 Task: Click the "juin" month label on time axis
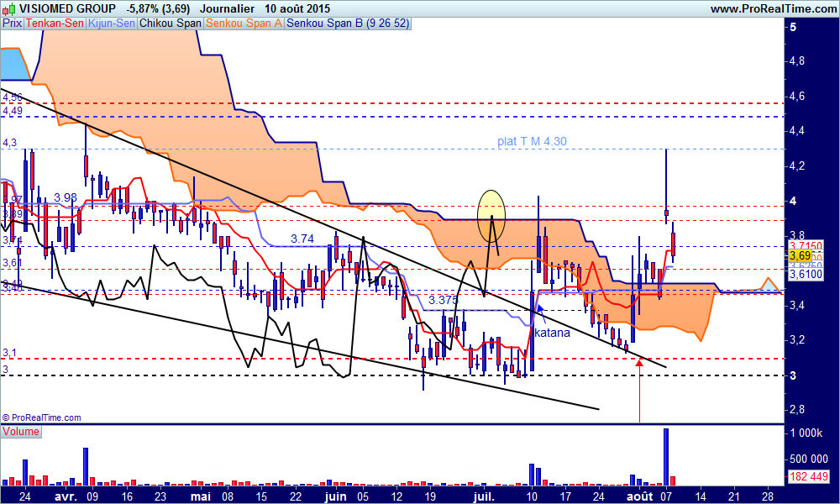pos(336,496)
